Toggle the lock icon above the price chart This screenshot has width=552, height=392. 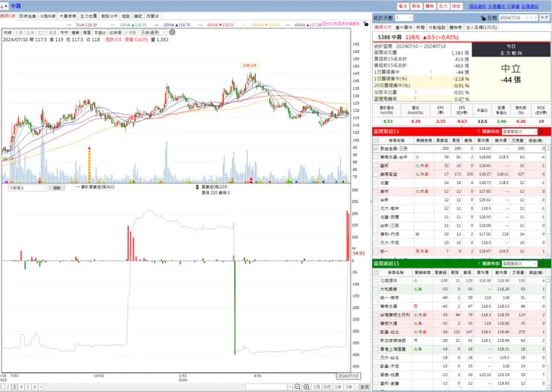366,24
